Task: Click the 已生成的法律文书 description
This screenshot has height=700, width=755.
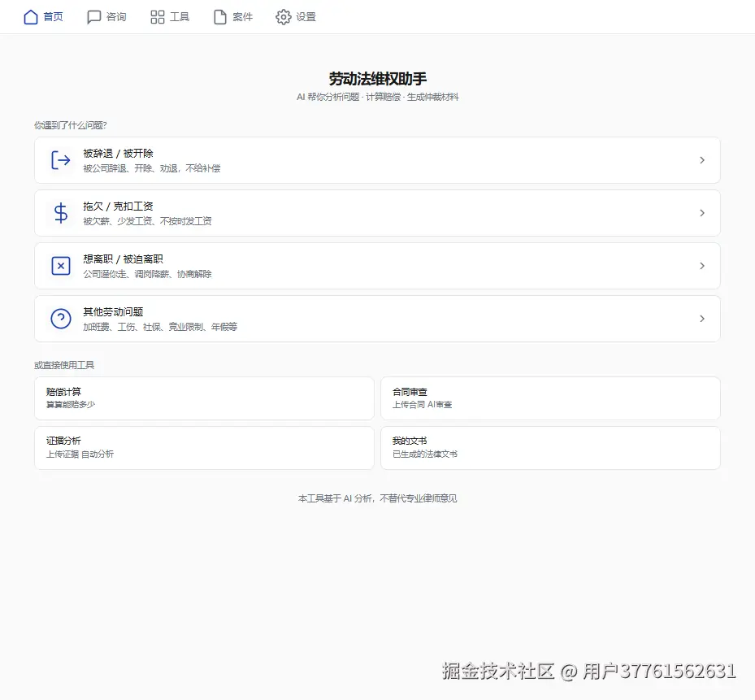Action: point(425,454)
